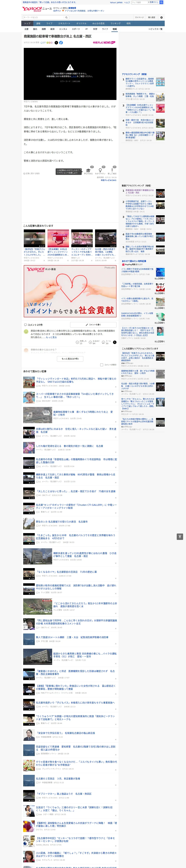Open 「大したことはないと思った」 article
The height and width of the screenshot is (868, 186).
76,491
